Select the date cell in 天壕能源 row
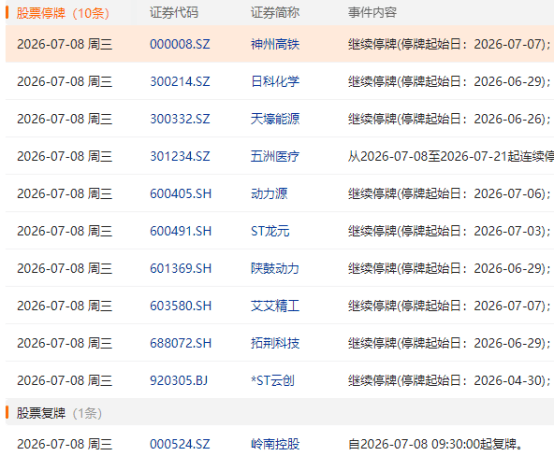The image size is (554, 457). pos(65,119)
